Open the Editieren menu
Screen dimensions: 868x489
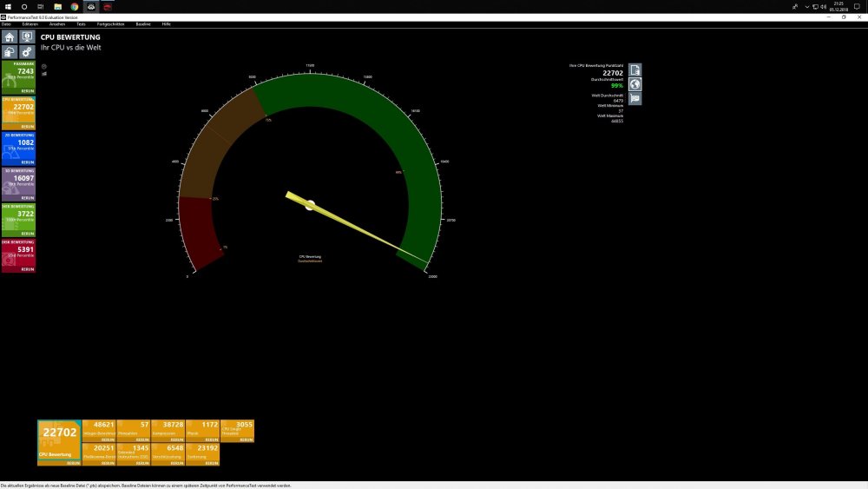pyautogui.click(x=30, y=24)
